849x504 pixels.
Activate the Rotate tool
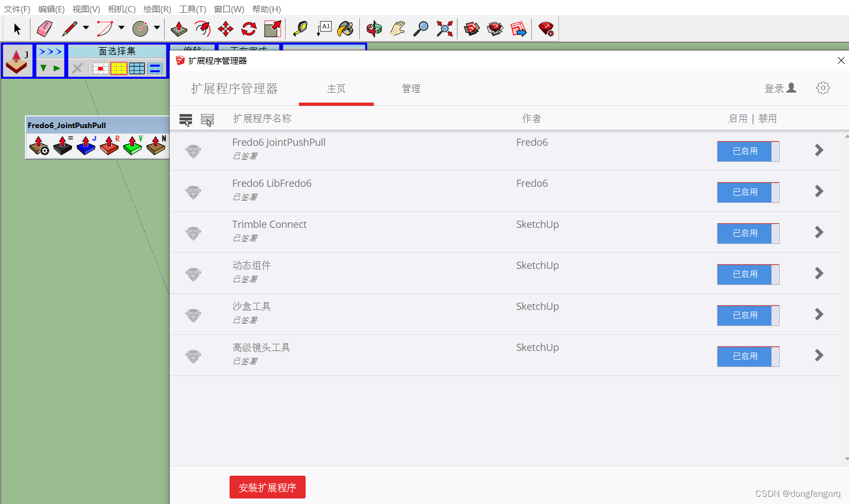pos(249,28)
